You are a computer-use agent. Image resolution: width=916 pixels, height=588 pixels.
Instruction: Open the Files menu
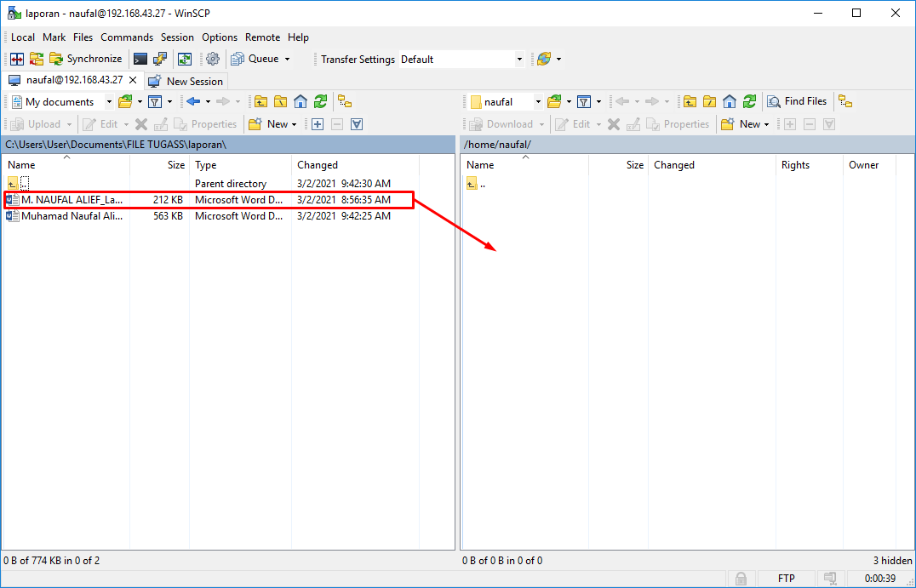pos(83,37)
